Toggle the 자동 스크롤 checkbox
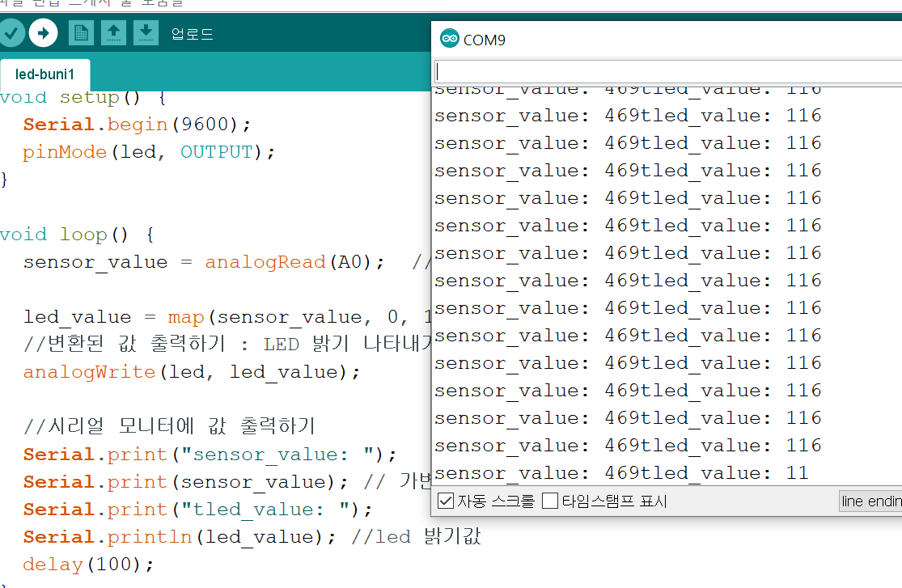 [x=445, y=501]
